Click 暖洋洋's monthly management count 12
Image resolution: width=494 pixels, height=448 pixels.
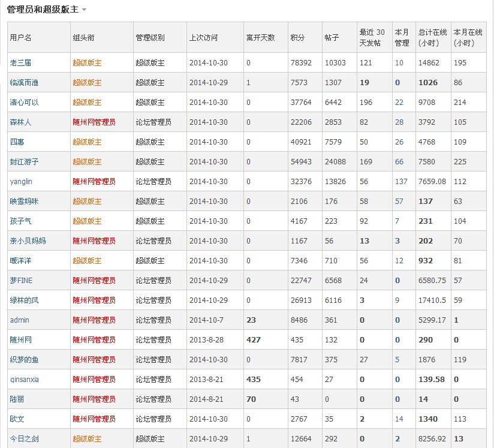point(399,261)
